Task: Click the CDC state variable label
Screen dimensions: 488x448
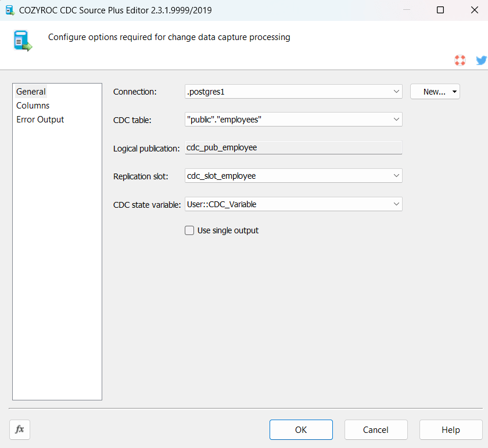Action: point(147,205)
